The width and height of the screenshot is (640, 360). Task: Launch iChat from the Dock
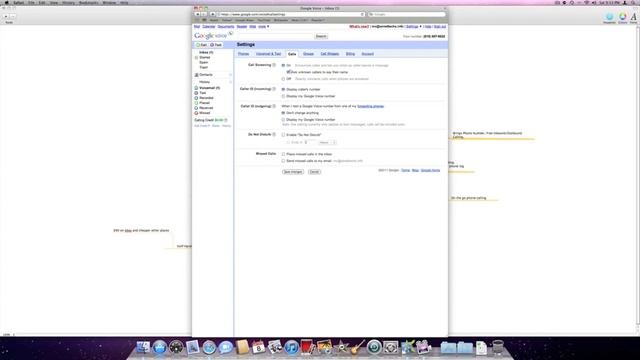pos(225,347)
